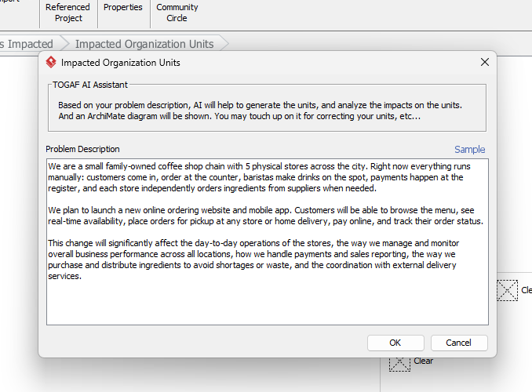Click the dashed Clear icon below the dialog
532x392 pixels.
tap(400, 361)
